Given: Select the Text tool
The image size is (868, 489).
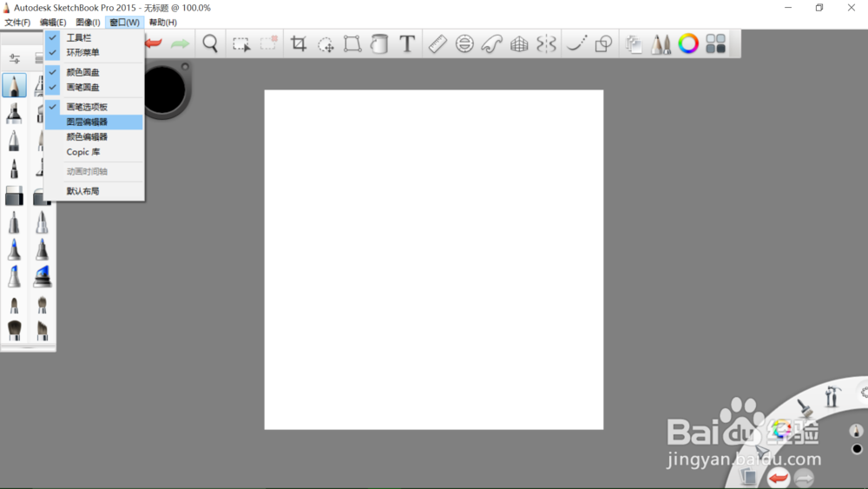Looking at the screenshot, I should [407, 43].
